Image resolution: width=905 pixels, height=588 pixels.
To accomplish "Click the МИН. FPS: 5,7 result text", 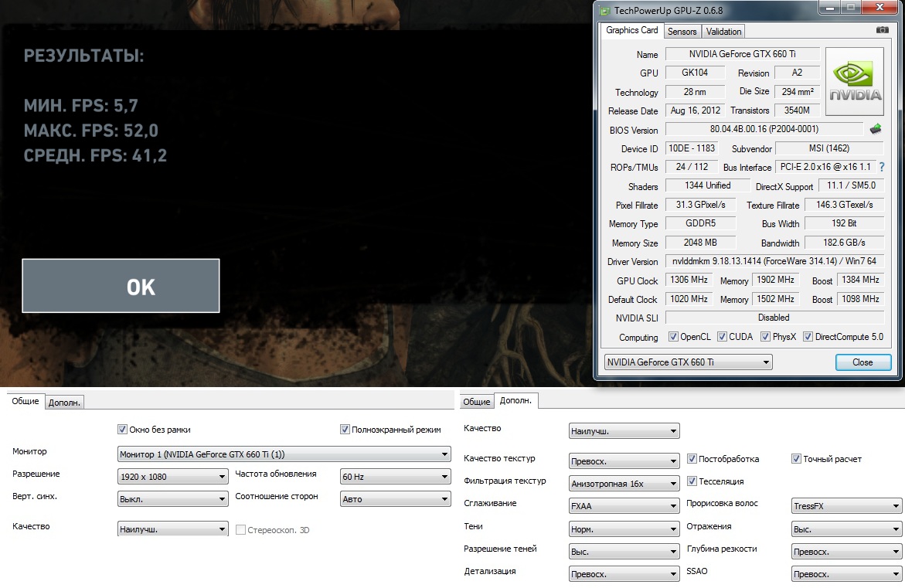I will click(81, 105).
